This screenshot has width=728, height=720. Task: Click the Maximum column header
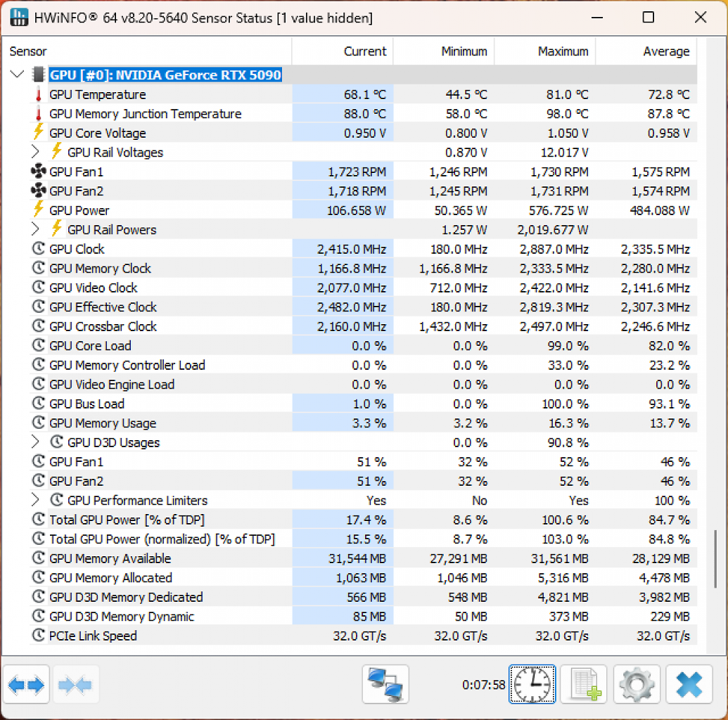tap(545, 51)
